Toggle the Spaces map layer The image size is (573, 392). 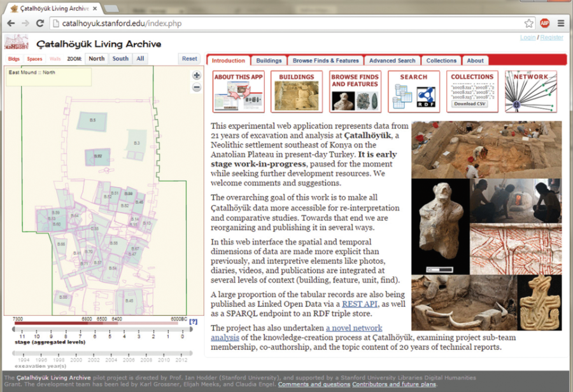point(34,59)
